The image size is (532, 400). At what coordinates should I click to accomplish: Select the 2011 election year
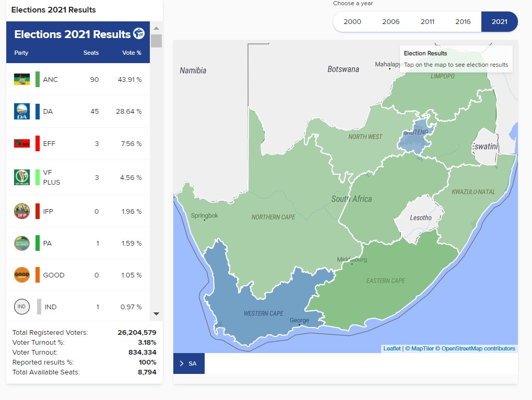pos(428,22)
